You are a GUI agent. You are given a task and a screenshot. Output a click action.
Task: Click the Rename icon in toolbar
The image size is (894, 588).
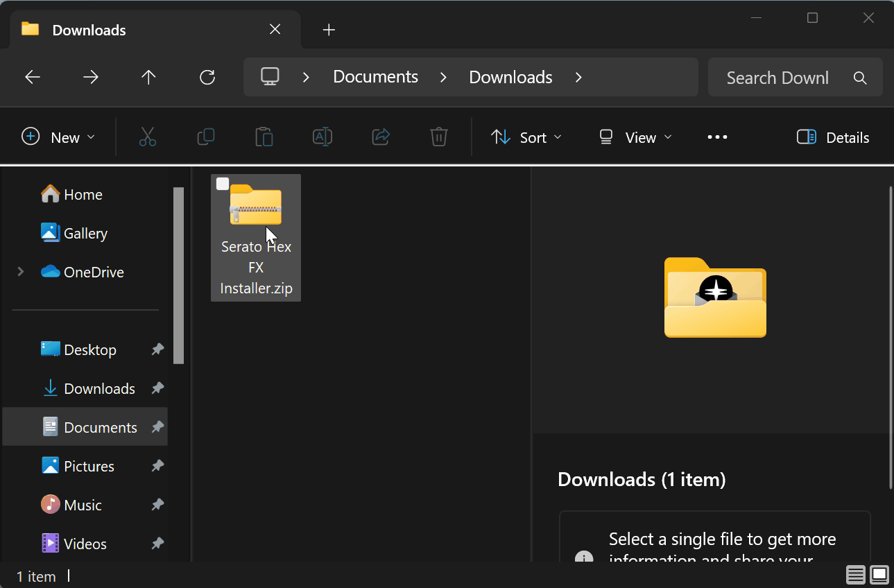click(x=323, y=137)
